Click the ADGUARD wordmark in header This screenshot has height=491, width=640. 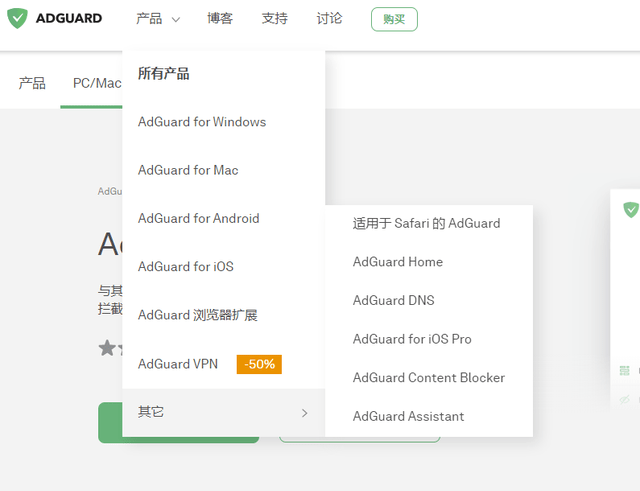click(69, 18)
